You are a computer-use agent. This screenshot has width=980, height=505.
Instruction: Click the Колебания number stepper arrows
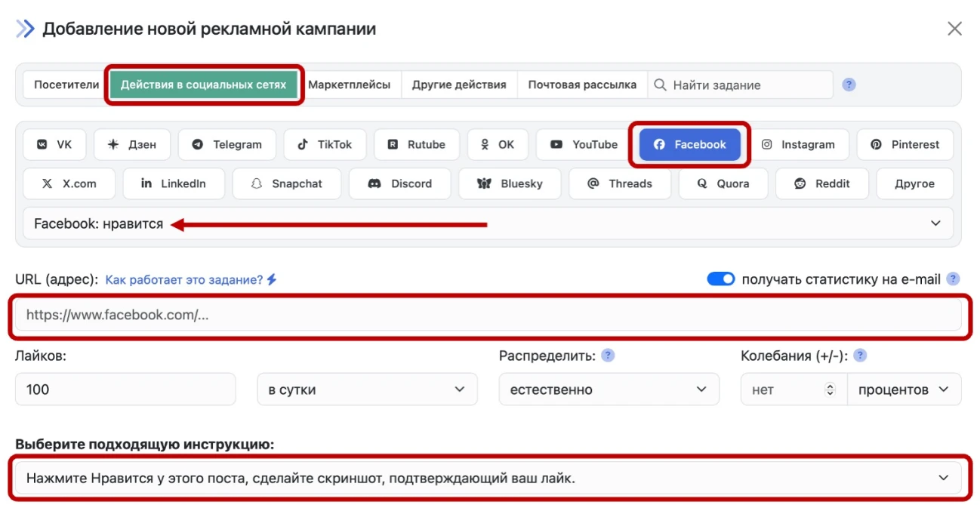[x=831, y=390]
